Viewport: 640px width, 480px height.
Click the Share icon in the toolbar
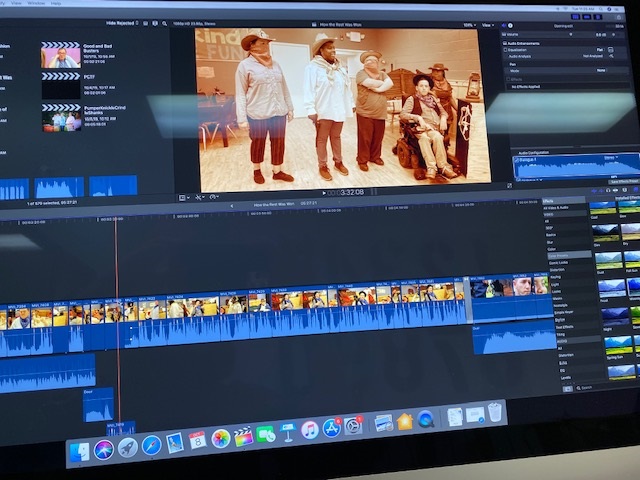coord(619,17)
